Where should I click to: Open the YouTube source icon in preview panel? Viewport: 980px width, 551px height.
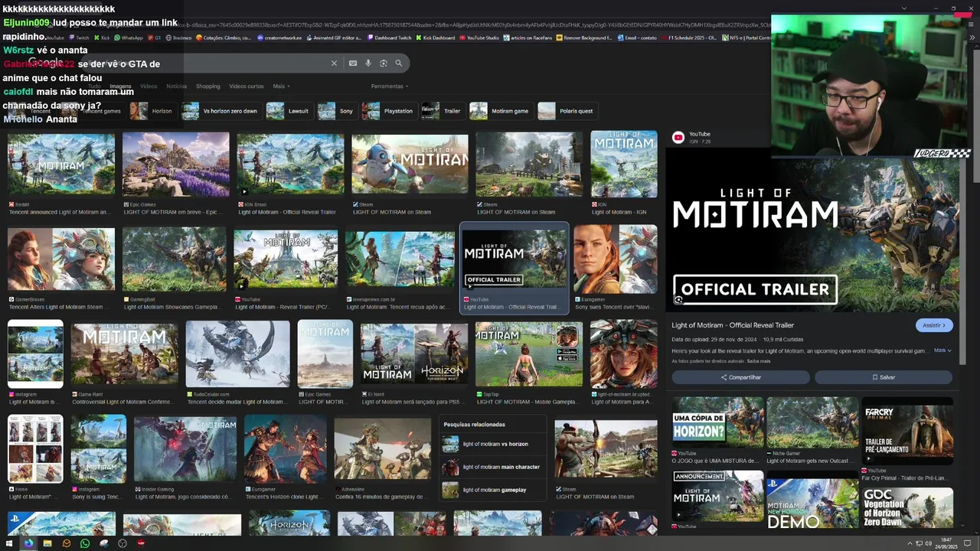click(678, 138)
